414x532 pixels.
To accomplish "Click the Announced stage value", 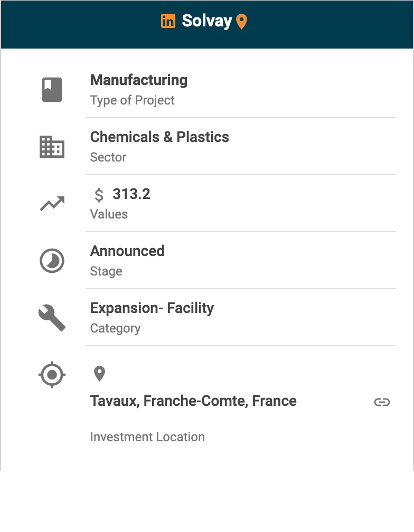I will 127,251.
